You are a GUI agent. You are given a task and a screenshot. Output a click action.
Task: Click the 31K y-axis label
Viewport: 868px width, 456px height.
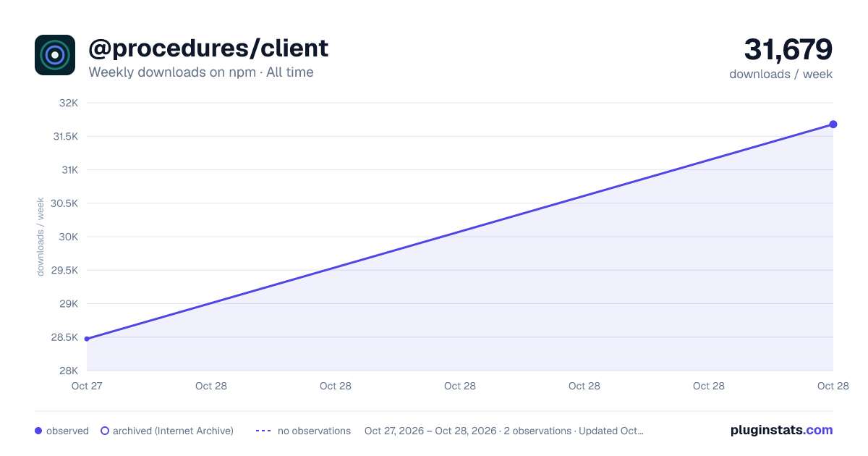70,170
